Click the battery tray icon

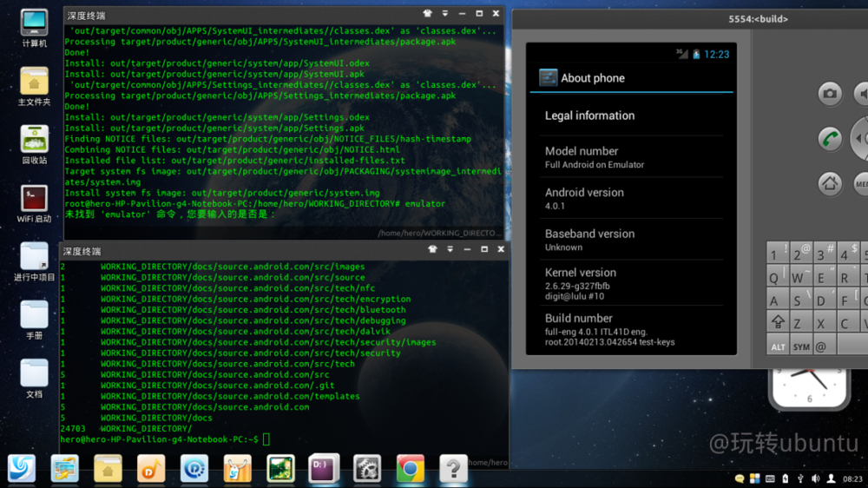coord(785,478)
